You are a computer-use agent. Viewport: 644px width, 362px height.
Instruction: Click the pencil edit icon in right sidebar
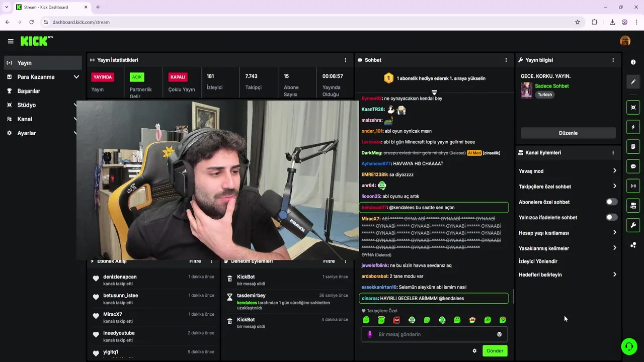tap(633, 82)
